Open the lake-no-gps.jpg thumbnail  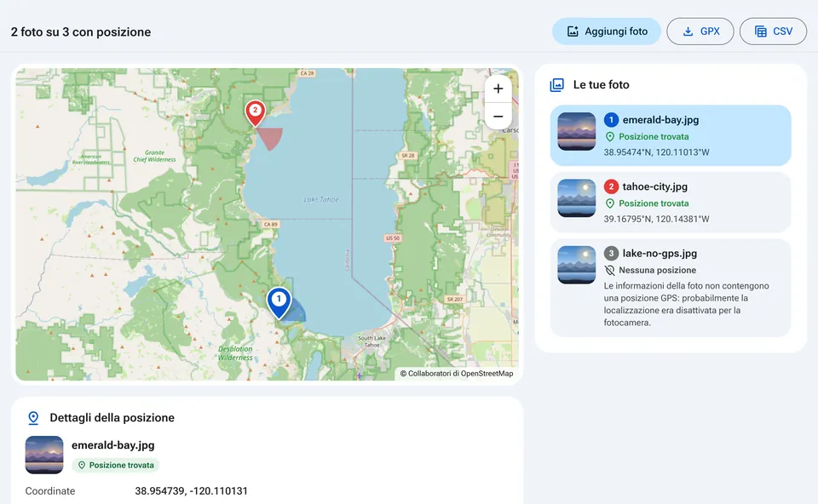(x=577, y=265)
